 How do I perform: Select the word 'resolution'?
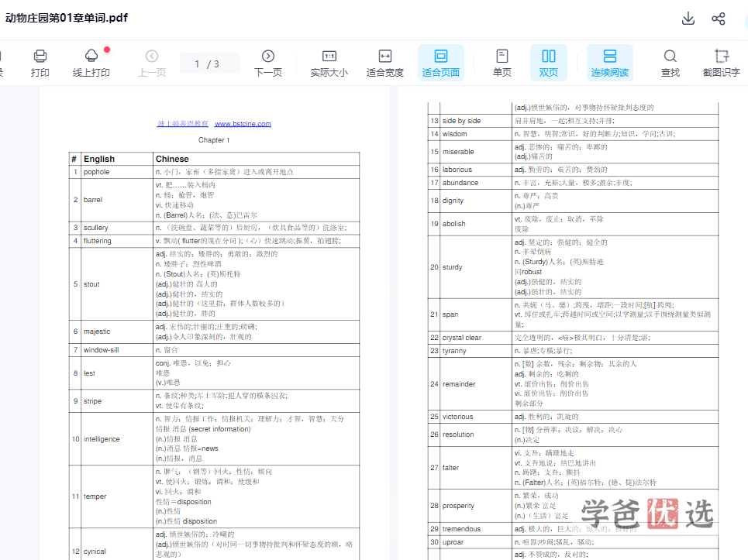[458, 435]
